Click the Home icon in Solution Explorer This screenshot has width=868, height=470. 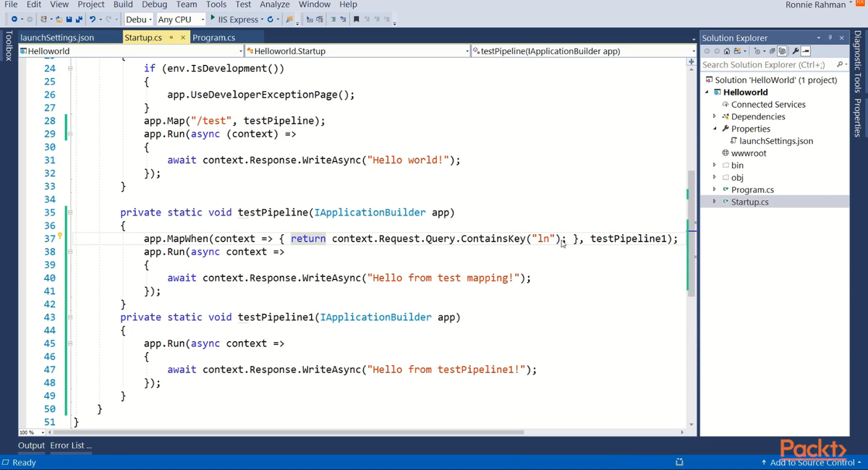(x=727, y=51)
